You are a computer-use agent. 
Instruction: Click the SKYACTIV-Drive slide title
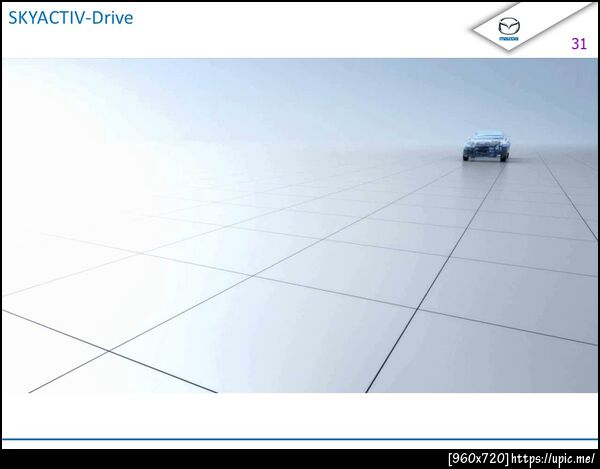[x=71, y=18]
